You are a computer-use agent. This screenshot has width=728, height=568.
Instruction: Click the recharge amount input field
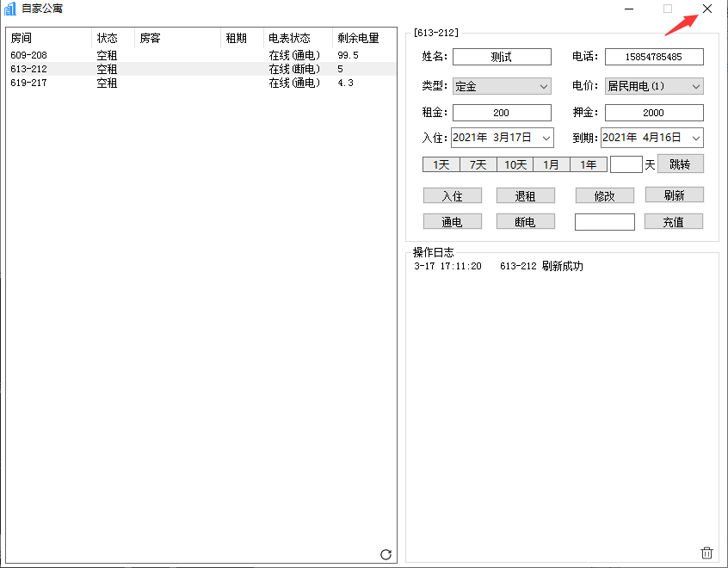pos(604,222)
